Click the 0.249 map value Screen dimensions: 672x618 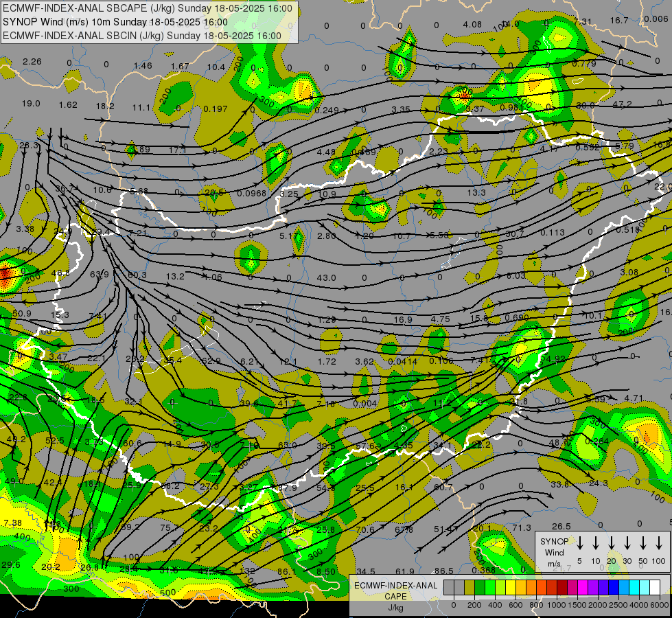[327, 111]
